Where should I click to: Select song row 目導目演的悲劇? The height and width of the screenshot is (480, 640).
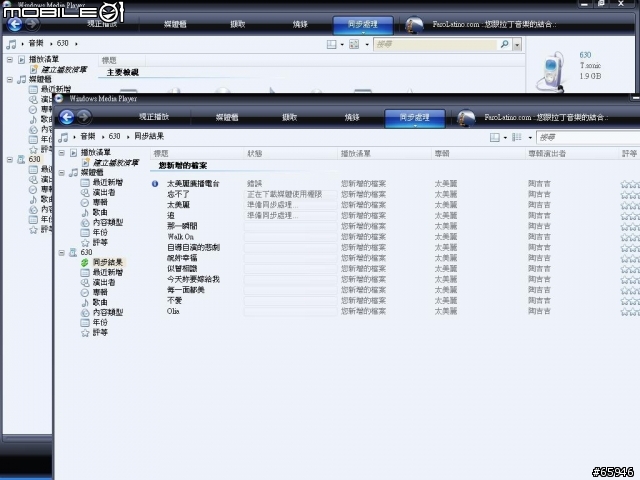pyautogui.click(x=193, y=248)
